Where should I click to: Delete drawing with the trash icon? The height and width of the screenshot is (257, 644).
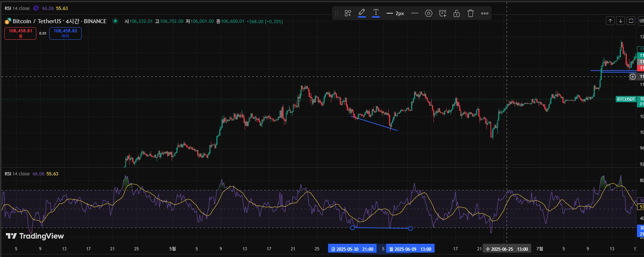pyautogui.click(x=471, y=13)
